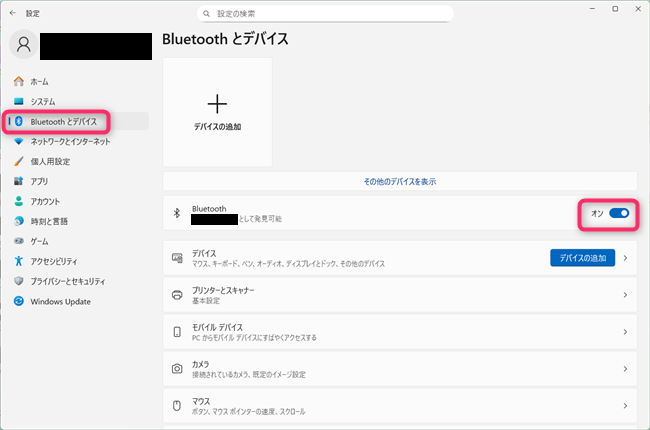Click the back arrow in title bar
650x430 pixels.
[x=12, y=13]
